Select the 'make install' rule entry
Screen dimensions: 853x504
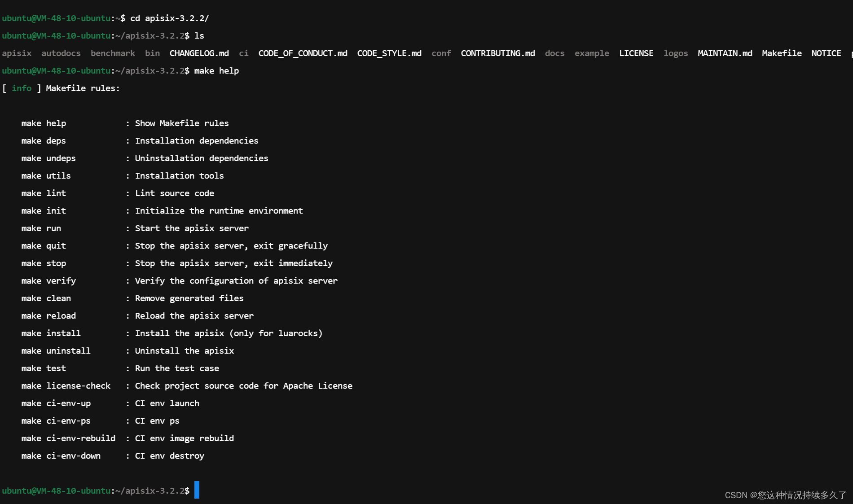point(51,333)
